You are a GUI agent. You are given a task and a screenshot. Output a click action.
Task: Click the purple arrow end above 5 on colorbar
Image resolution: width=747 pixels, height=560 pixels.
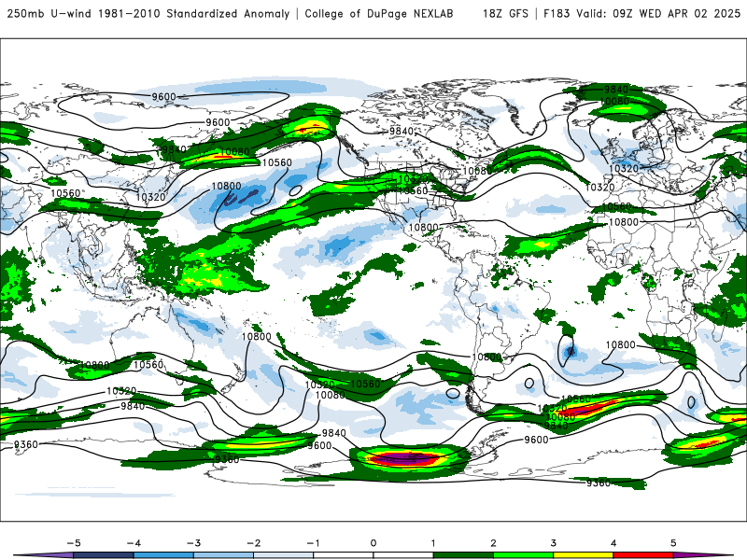[x=703, y=555]
